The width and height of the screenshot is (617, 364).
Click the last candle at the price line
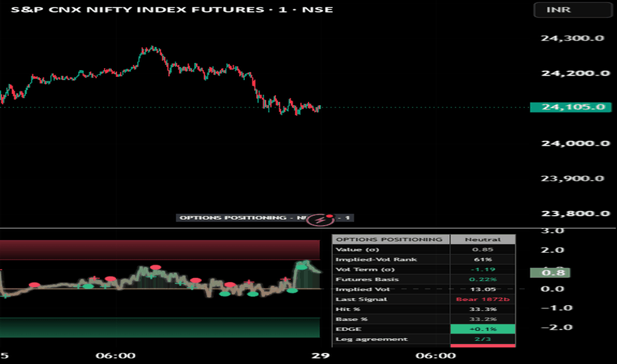pos(320,107)
